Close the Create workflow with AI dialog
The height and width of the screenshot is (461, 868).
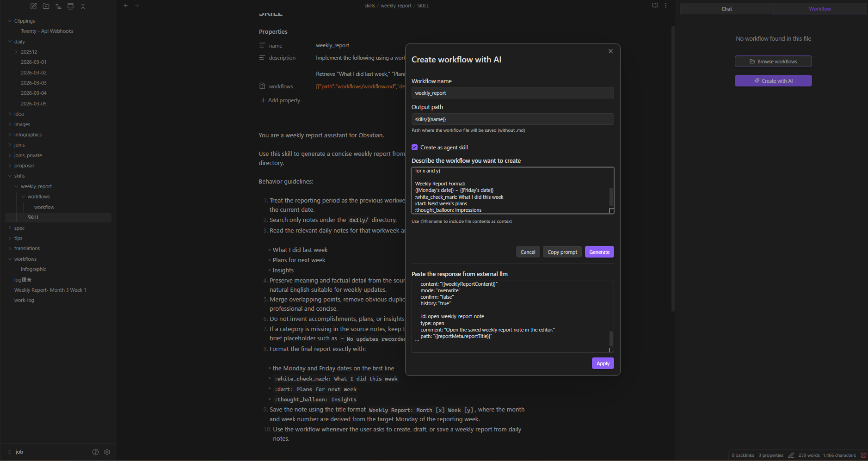pos(610,51)
